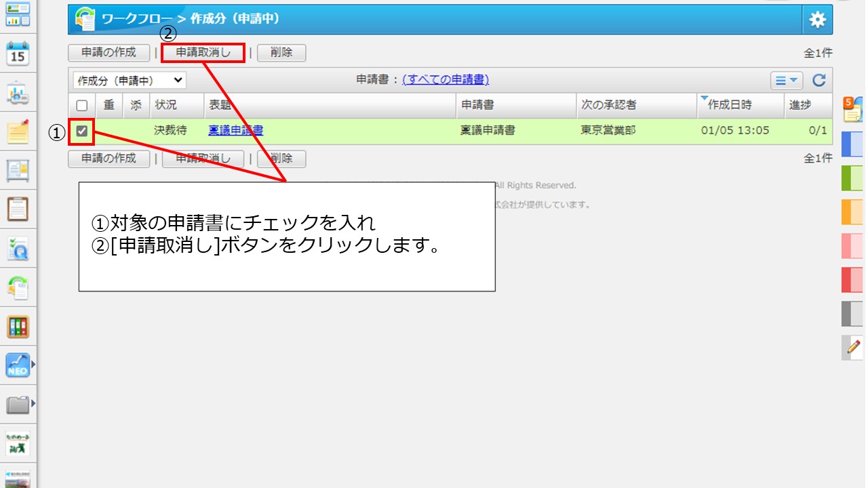The width and height of the screenshot is (868, 488).
Task: Select the blue color tab on the right edge
Action: click(852, 144)
